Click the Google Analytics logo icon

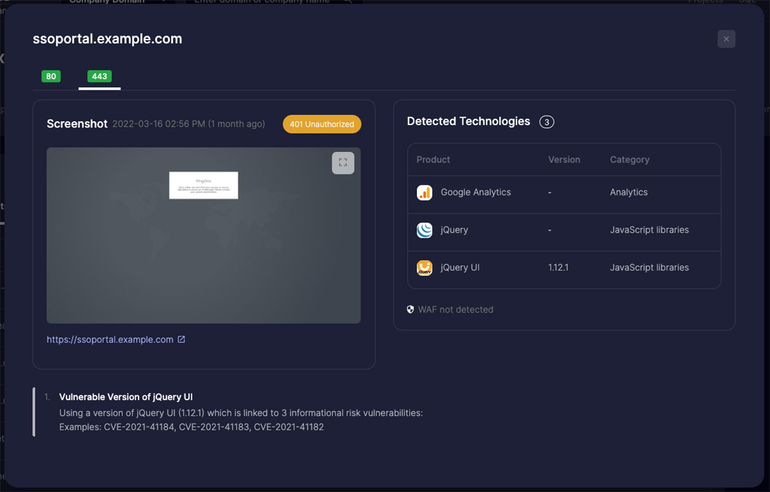coord(424,192)
